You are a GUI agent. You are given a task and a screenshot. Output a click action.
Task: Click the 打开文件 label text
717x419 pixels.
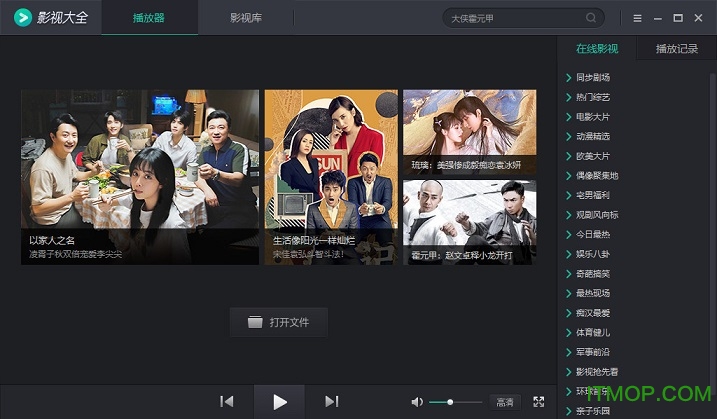pos(289,322)
